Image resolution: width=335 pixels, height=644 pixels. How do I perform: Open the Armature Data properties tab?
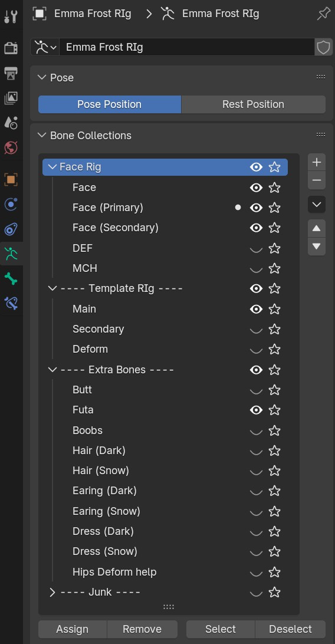[x=11, y=254]
